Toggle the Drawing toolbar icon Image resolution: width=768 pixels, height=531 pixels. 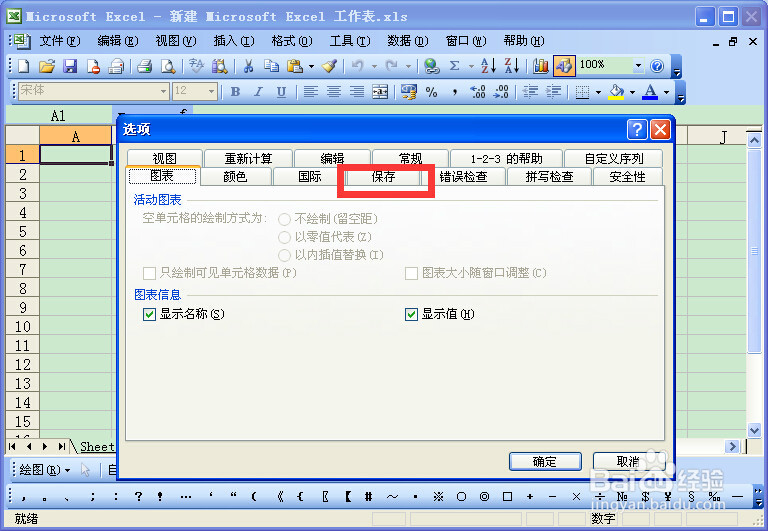(x=564, y=66)
